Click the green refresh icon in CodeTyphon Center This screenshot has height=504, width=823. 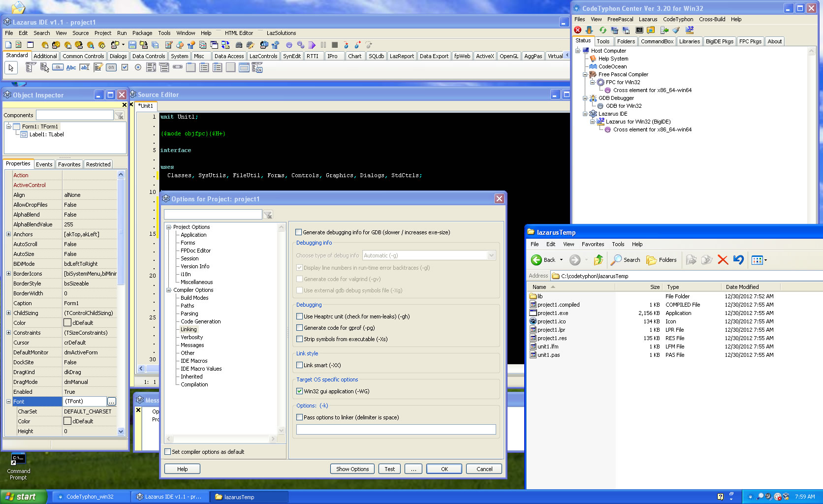click(x=602, y=30)
